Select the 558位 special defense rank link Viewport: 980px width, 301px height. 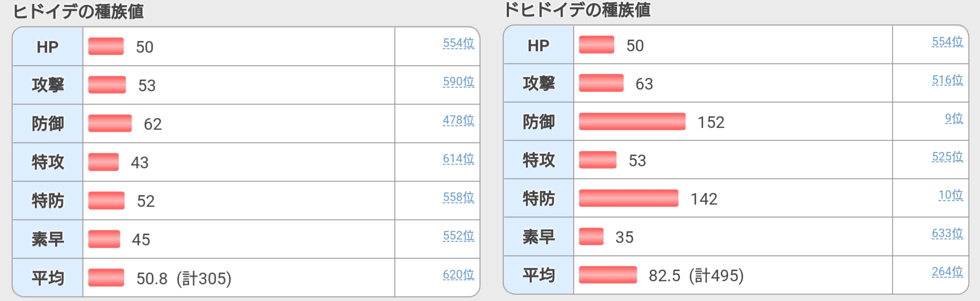pyautogui.click(x=458, y=197)
